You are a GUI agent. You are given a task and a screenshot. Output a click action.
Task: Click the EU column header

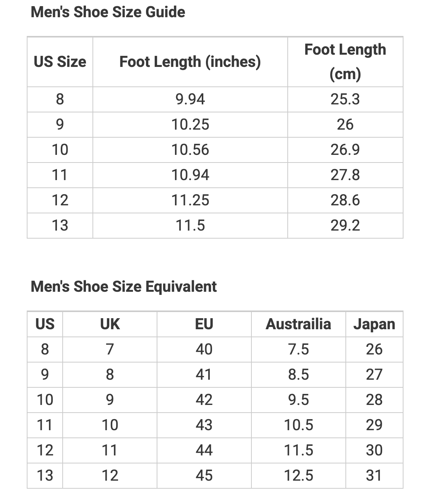pyautogui.click(x=204, y=324)
